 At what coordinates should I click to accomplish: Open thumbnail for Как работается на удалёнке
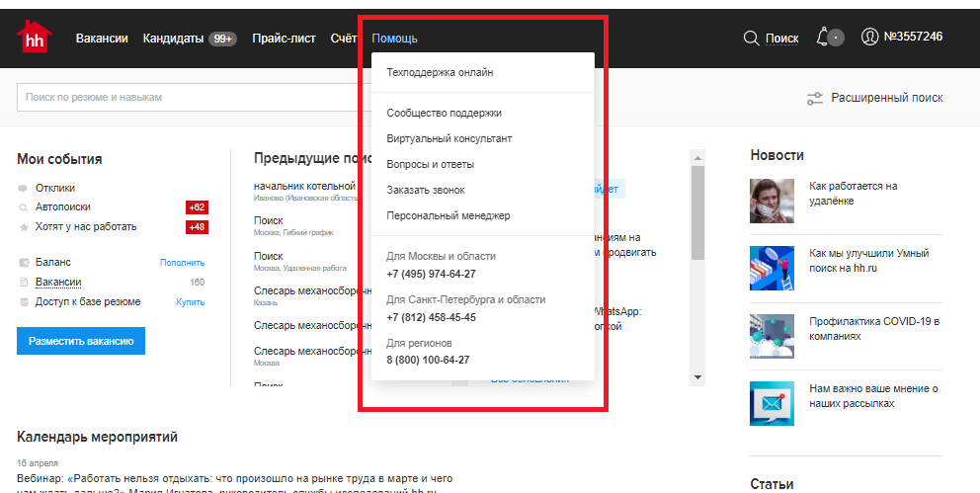tap(772, 202)
